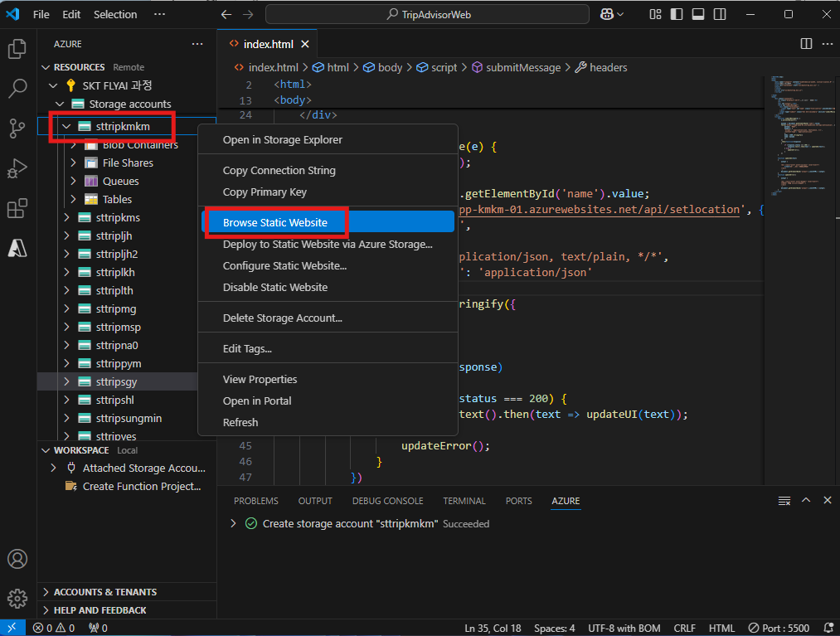
Task: Open the Extensions view
Action: [17, 208]
